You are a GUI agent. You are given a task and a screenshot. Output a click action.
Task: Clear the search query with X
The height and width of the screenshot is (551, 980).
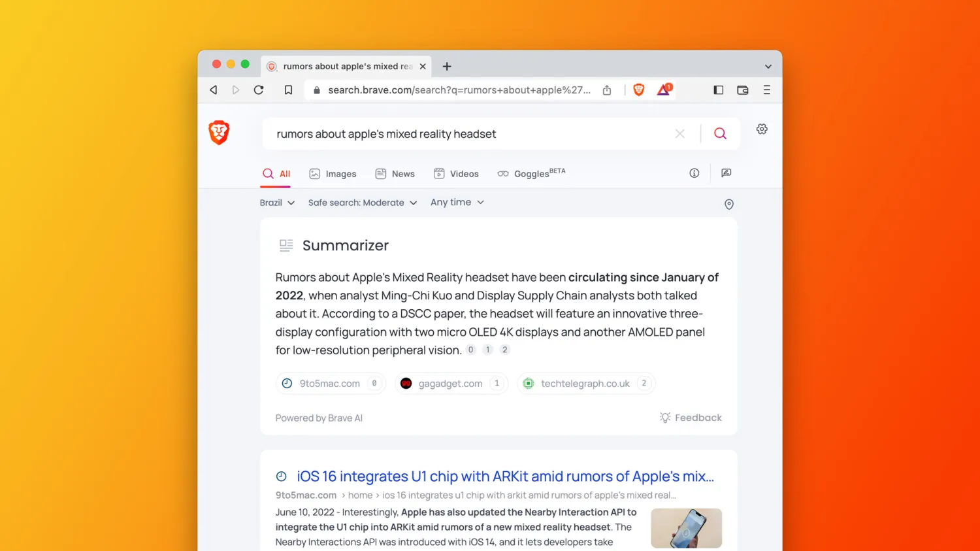coord(680,134)
